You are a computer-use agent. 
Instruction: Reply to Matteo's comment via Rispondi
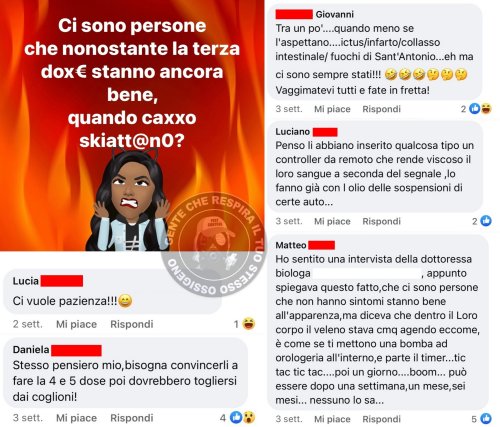coord(381,419)
